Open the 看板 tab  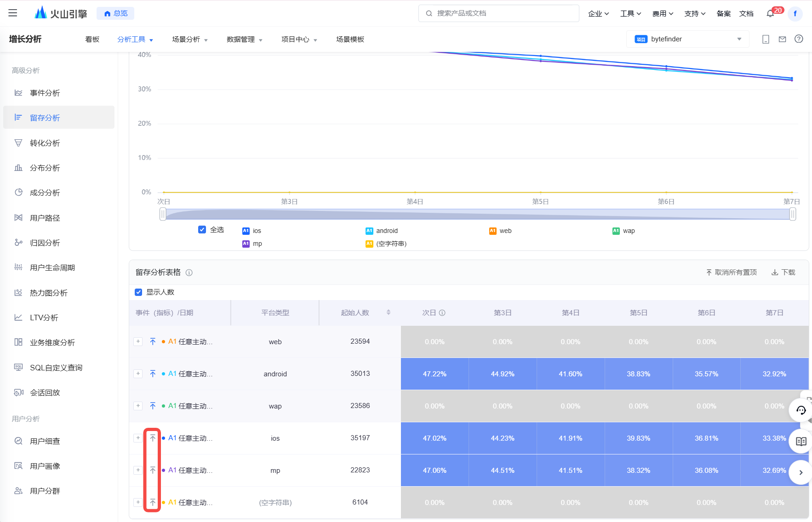tap(92, 40)
